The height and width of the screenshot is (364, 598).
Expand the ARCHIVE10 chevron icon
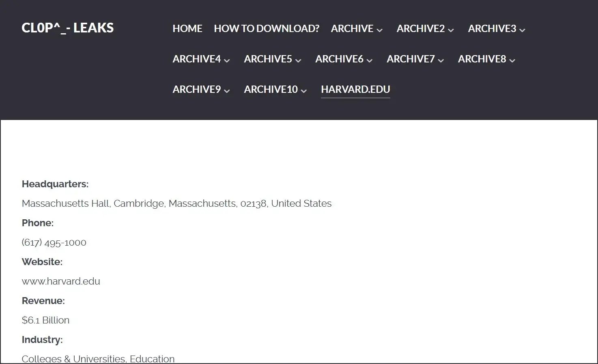(x=304, y=91)
